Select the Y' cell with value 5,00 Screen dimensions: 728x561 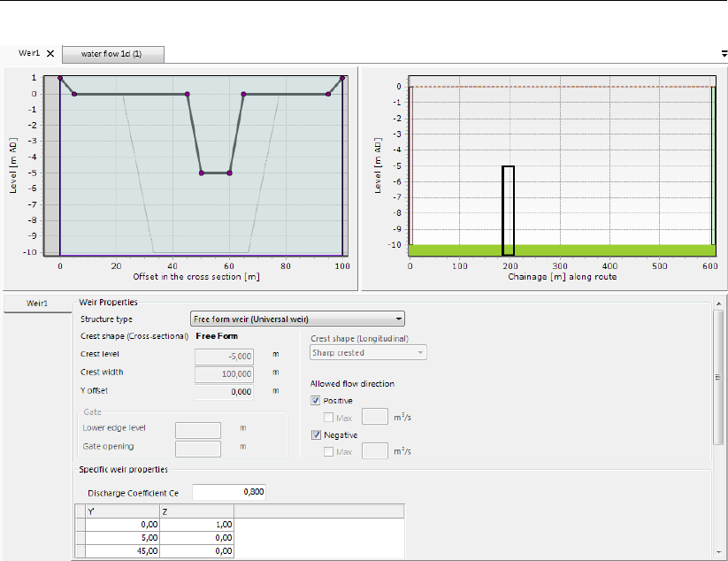pos(123,538)
